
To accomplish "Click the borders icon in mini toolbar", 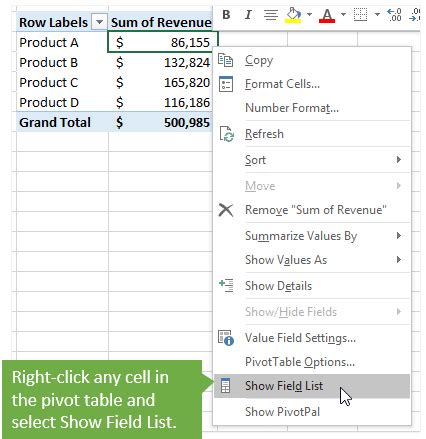I will [360, 15].
